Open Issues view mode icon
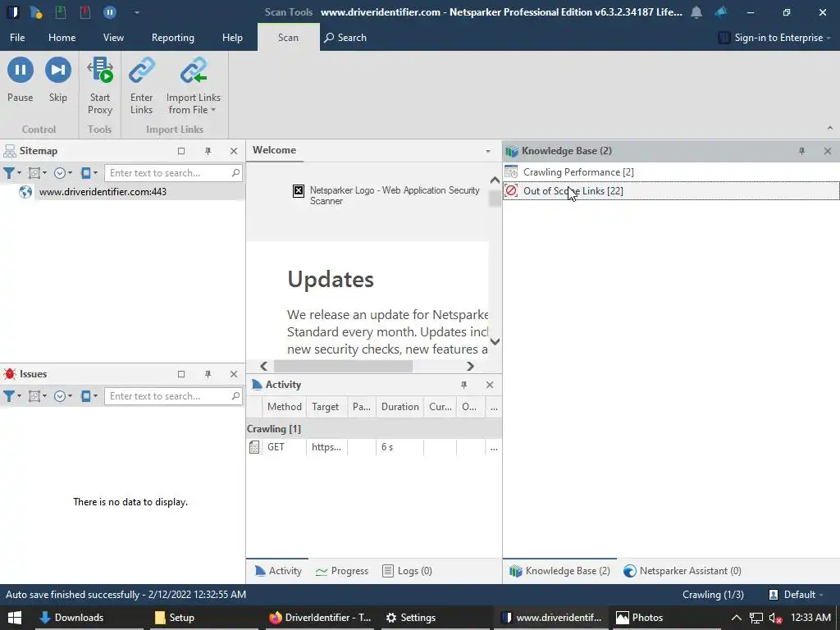 (85, 396)
